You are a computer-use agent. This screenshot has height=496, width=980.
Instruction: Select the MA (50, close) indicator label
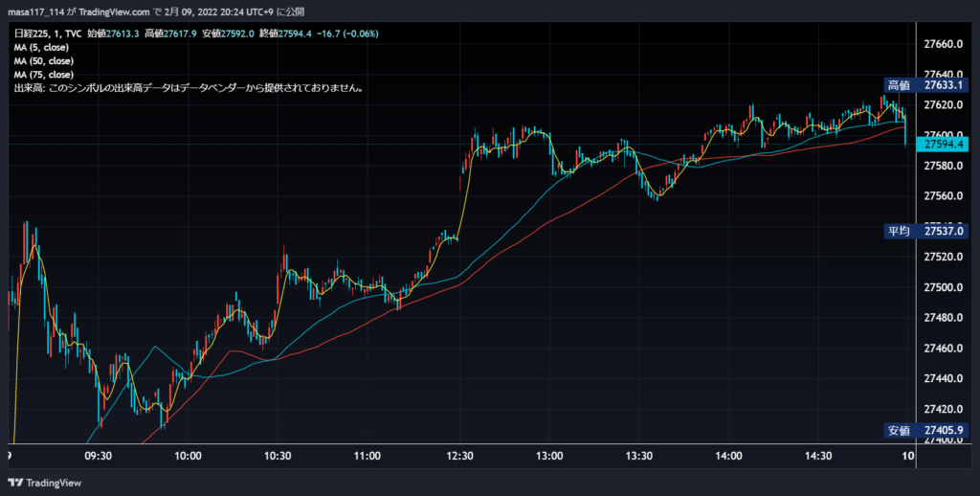tap(44, 61)
